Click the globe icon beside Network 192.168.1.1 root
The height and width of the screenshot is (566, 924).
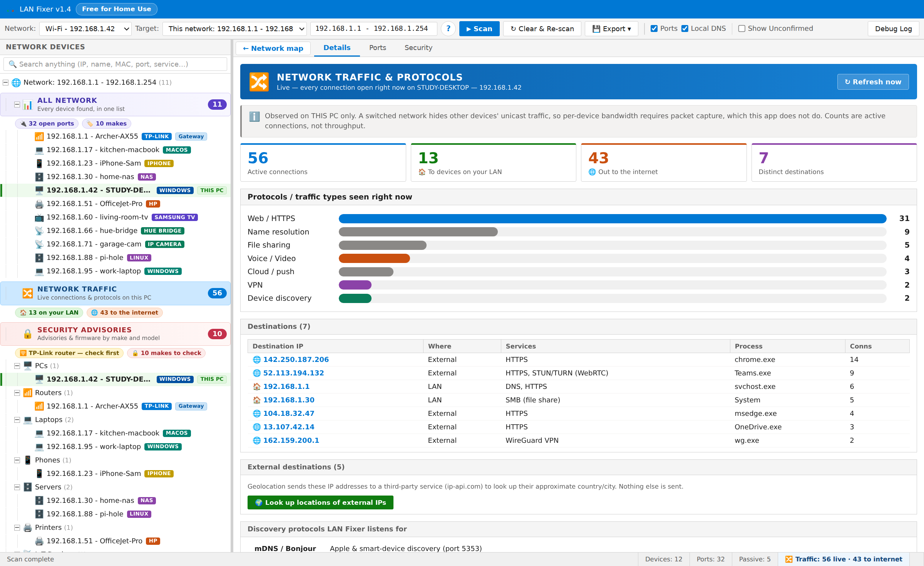[16, 82]
